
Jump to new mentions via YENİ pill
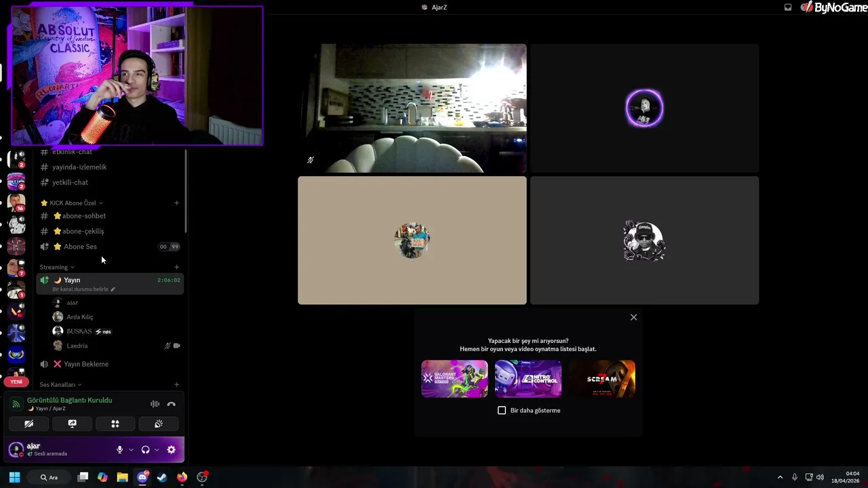tap(16, 382)
